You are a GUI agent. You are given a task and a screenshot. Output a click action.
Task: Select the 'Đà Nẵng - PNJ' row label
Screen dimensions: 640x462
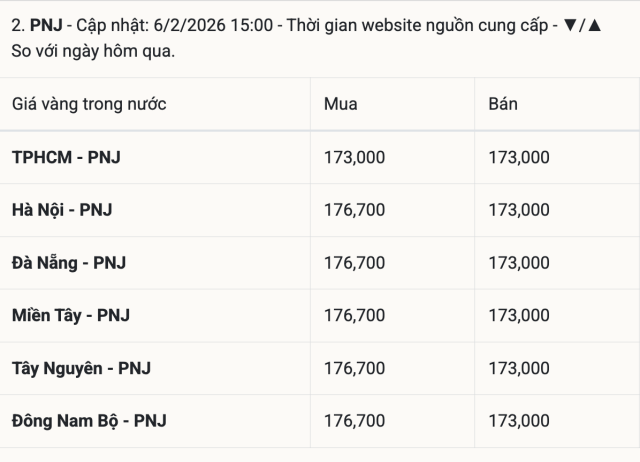point(68,263)
